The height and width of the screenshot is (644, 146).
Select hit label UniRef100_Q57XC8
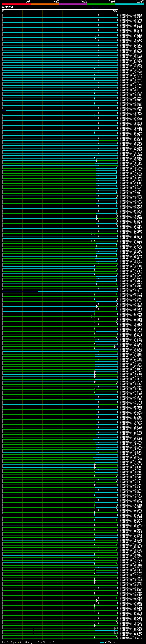pyautogui.click(x=131, y=635)
